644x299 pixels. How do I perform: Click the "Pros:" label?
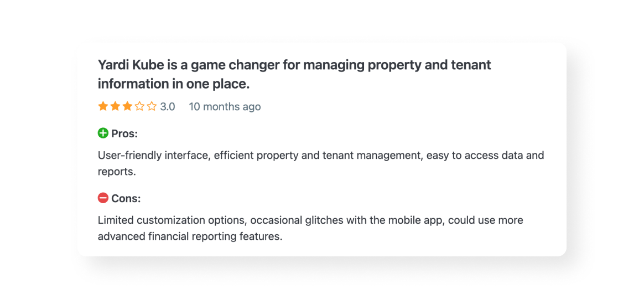pos(124,134)
